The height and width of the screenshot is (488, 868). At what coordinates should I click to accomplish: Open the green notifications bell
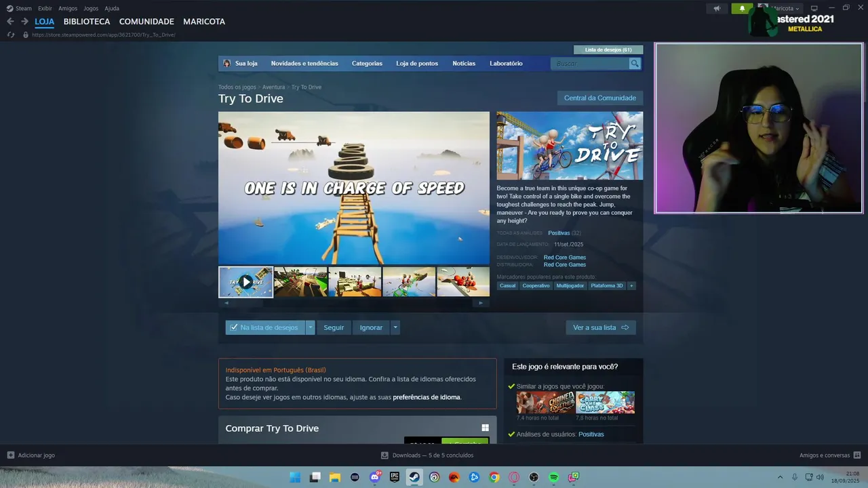tap(742, 9)
